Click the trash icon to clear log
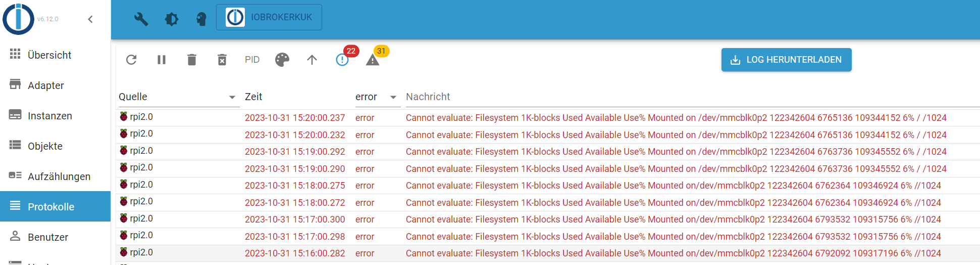Image resolution: width=980 pixels, height=265 pixels. point(192,60)
